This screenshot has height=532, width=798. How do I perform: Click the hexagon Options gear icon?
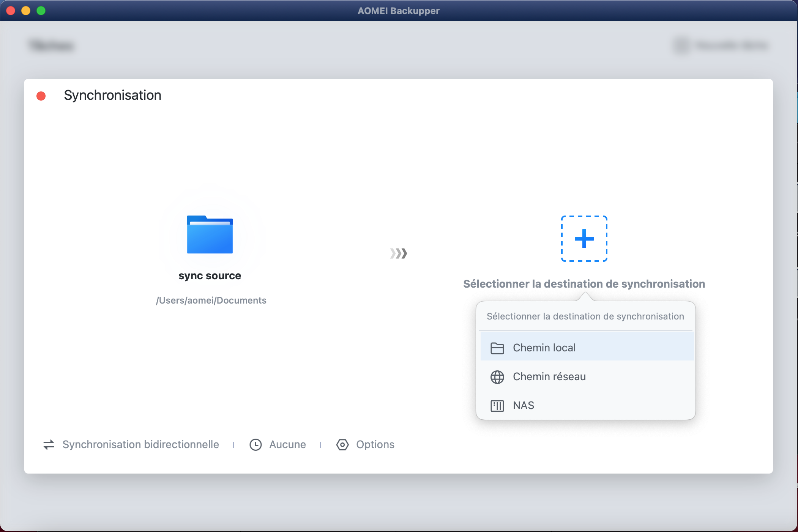coord(342,444)
